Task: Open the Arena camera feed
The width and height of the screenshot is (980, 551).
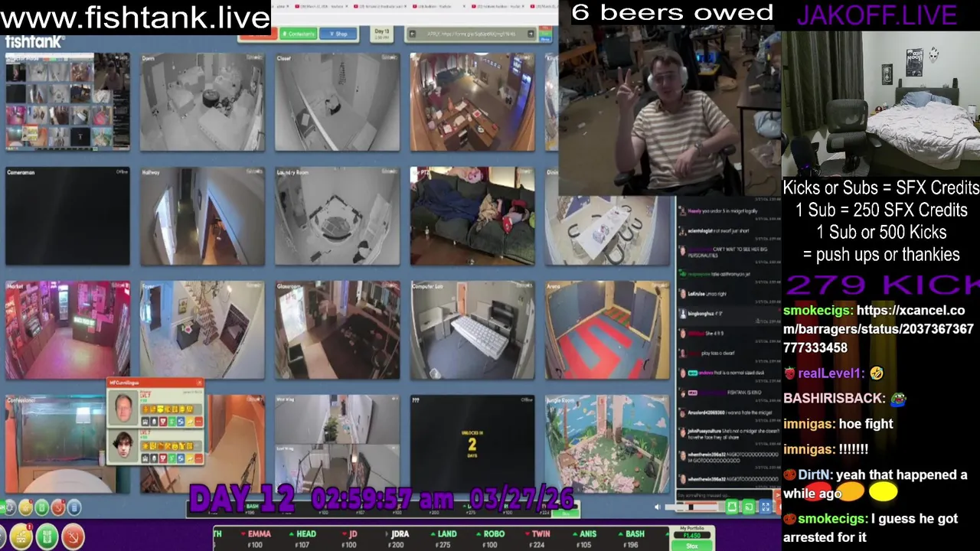Action: pyautogui.click(x=607, y=330)
